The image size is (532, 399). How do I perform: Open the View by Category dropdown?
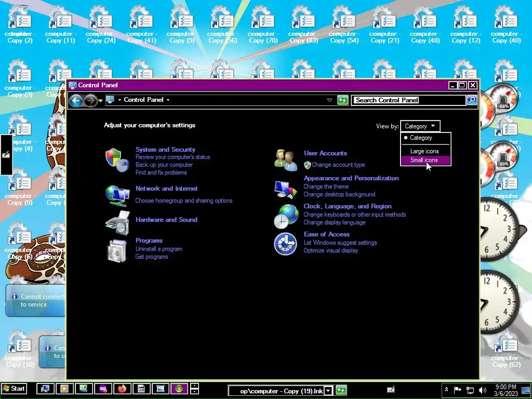[x=420, y=126]
